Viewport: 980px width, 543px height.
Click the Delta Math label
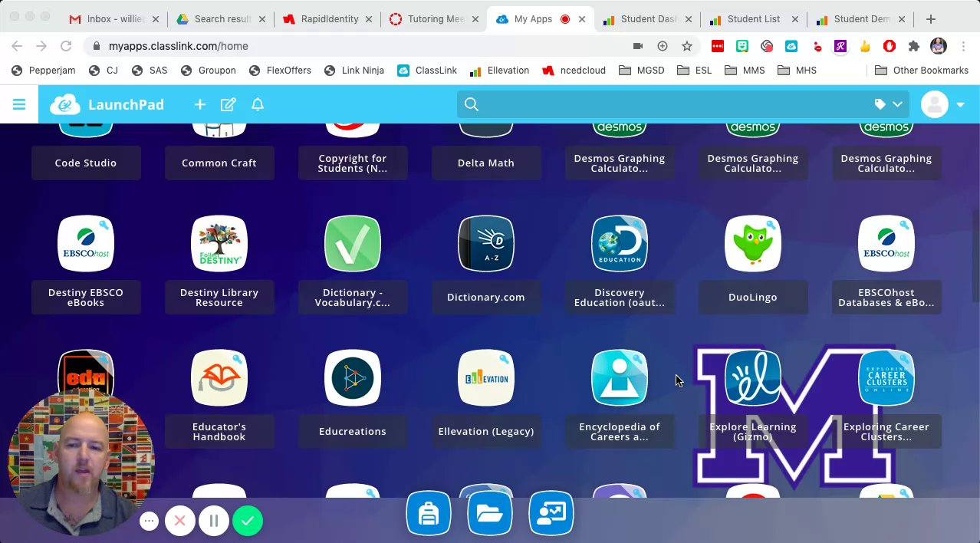(486, 163)
